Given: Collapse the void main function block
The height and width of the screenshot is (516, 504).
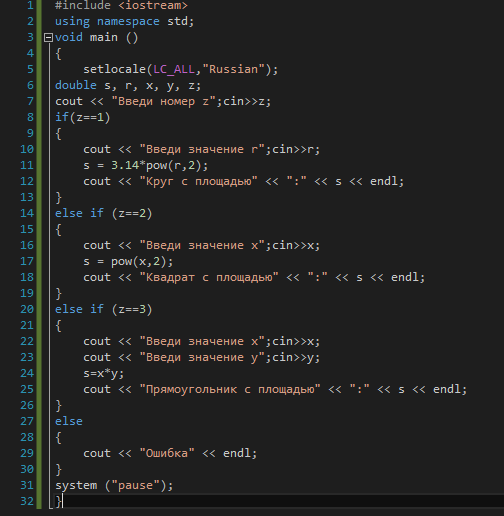Looking at the screenshot, I should tap(48, 37).
